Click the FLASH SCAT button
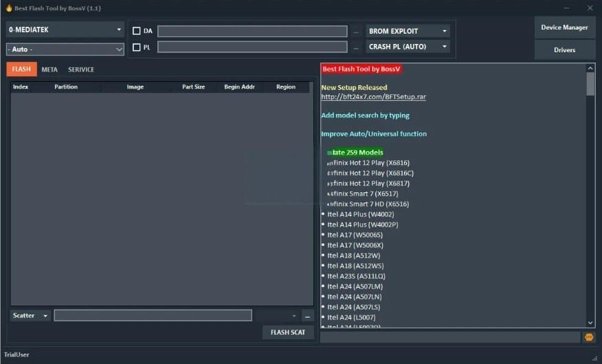The image size is (602, 364). click(288, 332)
